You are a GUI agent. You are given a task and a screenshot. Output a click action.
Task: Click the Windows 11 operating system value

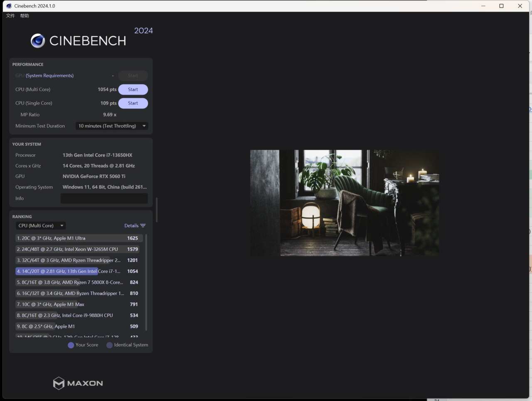[105, 187]
